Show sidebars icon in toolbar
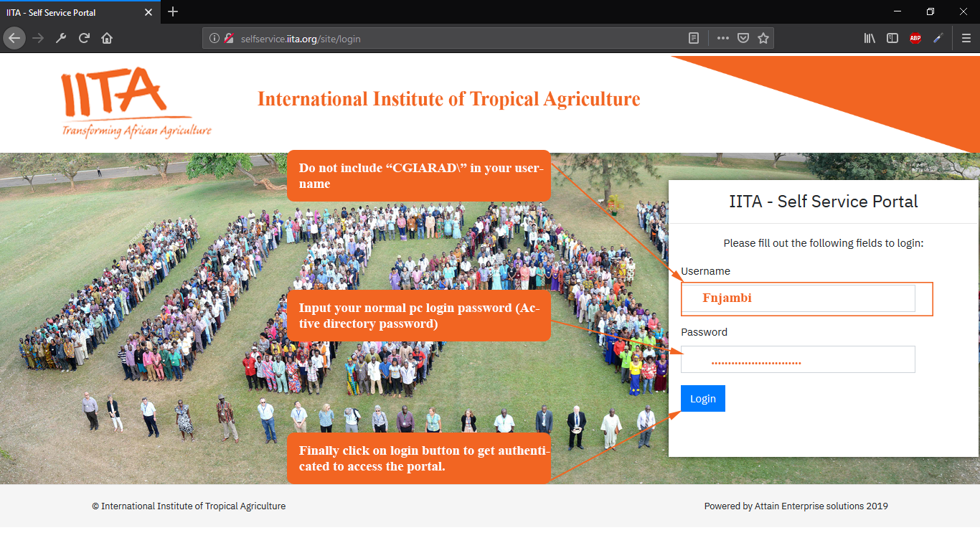This screenshot has height=548, width=980. (892, 39)
